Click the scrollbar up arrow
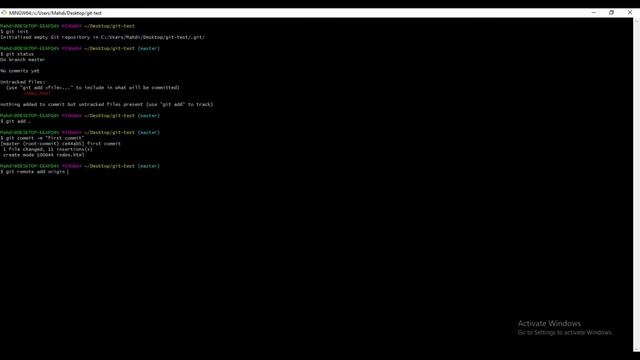 coord(636,20)
